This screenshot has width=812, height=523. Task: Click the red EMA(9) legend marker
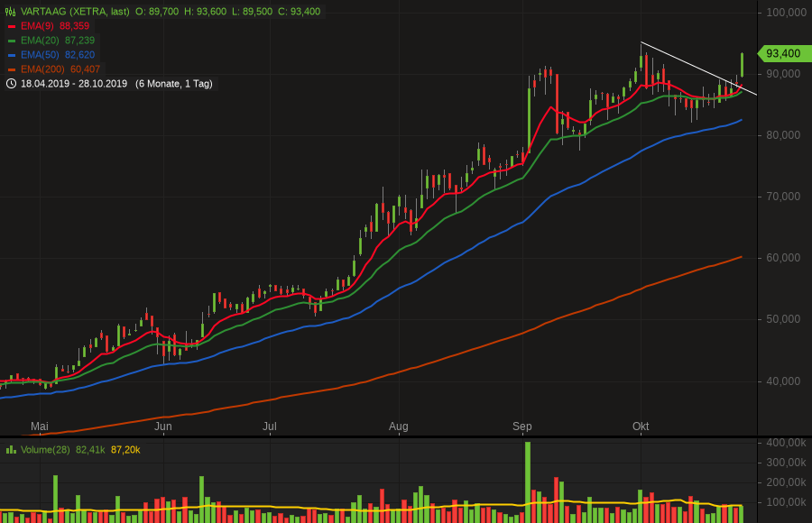[x=11, y=26]
